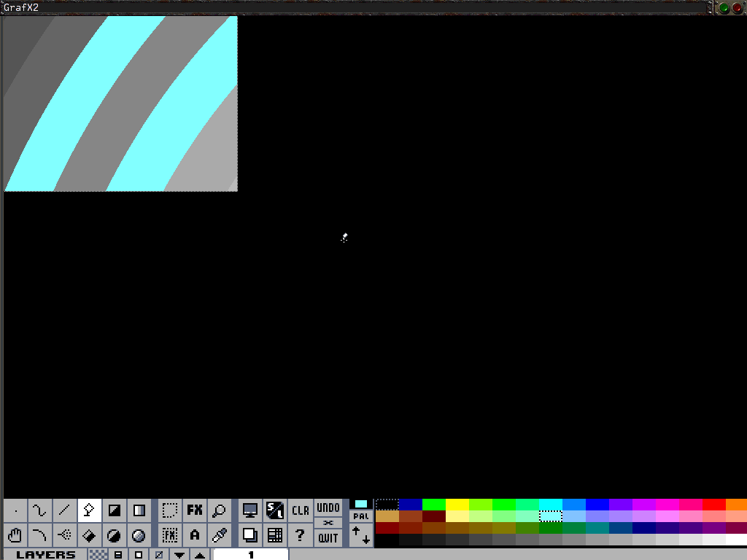Switch to the spare page
Image resolution: width=747 pixels, height=560 pixels.
(x=250, y=535)
